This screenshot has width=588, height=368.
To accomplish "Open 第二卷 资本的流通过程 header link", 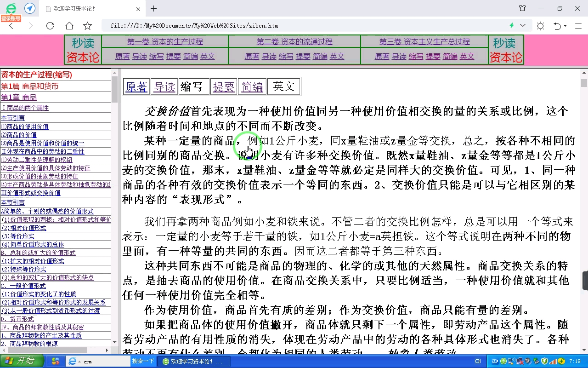I will click(x=294, y=41).
